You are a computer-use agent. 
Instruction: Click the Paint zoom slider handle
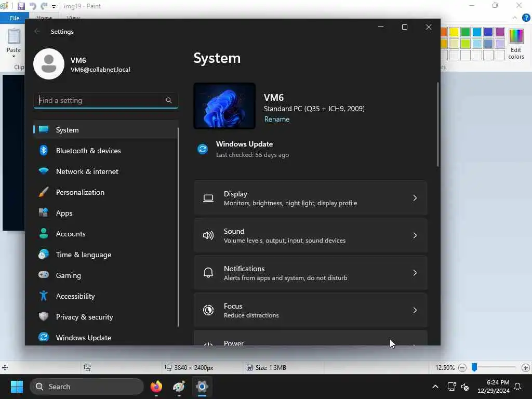click(474, 367)
